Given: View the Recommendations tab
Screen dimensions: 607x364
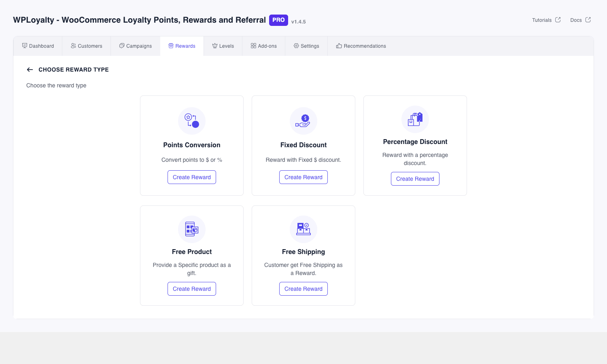Looking at the screenshot, I should coord(361,46).
